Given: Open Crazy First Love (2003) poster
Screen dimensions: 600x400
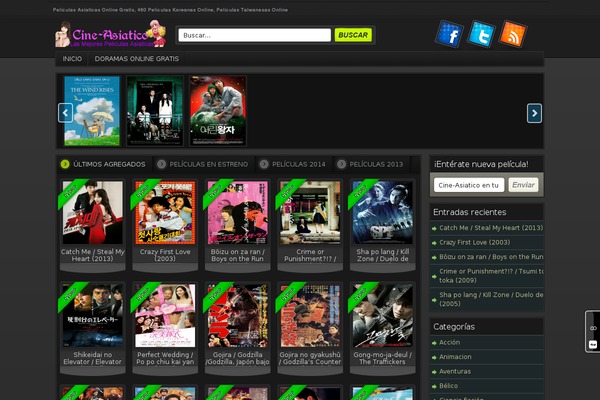Looking at the screenshot, I should click(x=165, y=212).
